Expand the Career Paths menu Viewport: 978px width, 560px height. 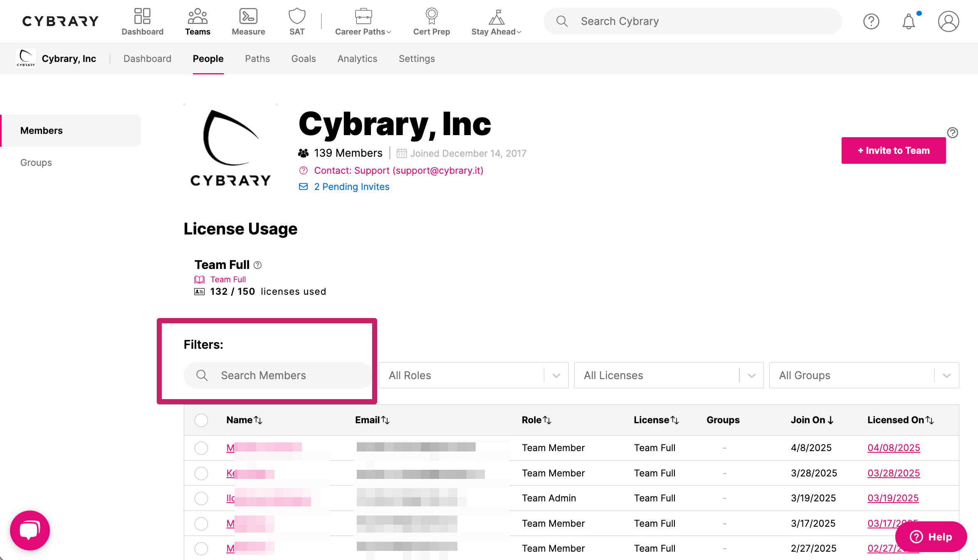click(x=363, y=22)
